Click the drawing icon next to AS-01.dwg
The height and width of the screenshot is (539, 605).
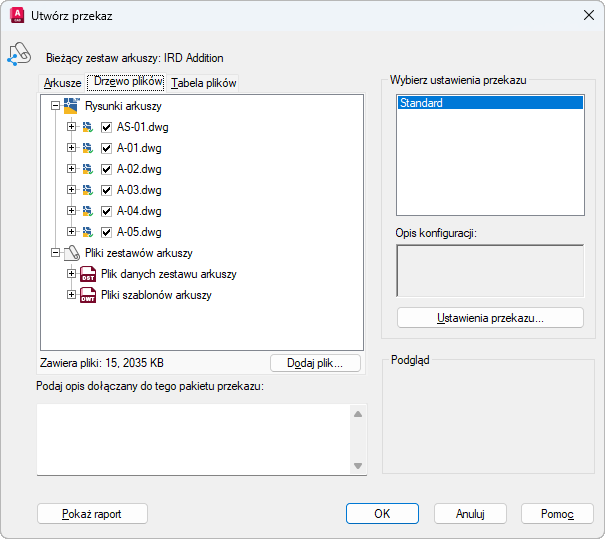point(88,127)
